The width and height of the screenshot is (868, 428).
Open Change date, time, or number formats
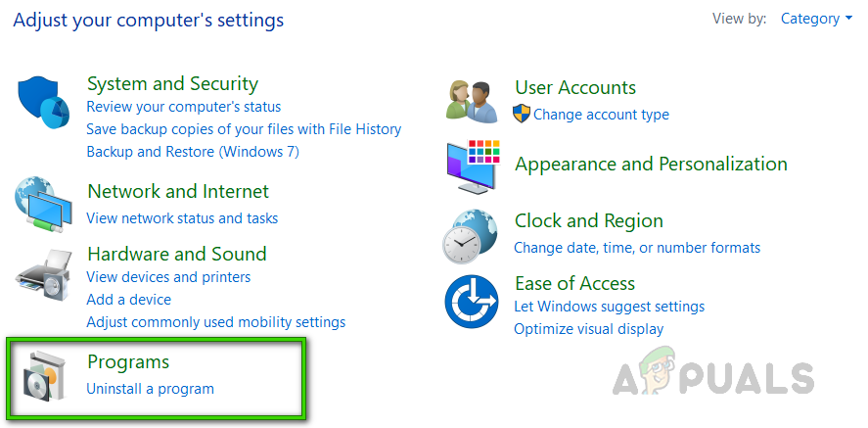tap(636, 248)
